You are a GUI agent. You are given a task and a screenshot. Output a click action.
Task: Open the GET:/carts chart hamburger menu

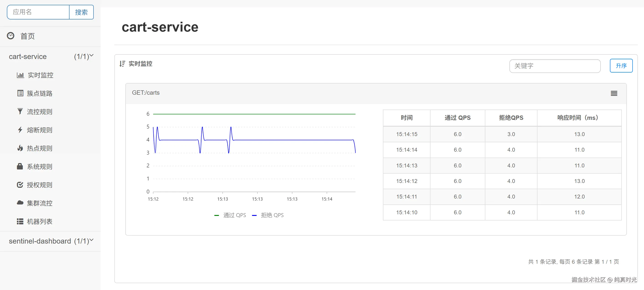coord(614,93)
